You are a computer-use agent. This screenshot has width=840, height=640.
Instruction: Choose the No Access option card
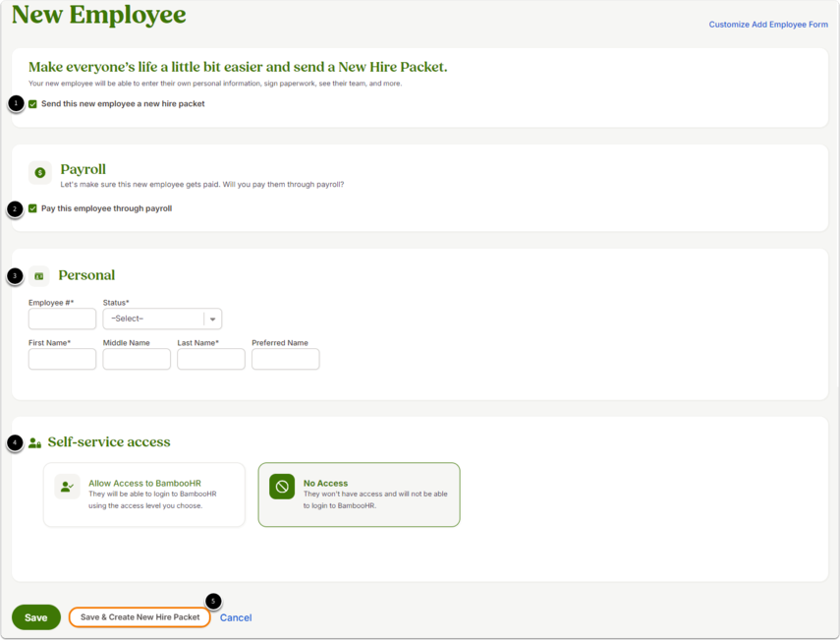(359, 495)
